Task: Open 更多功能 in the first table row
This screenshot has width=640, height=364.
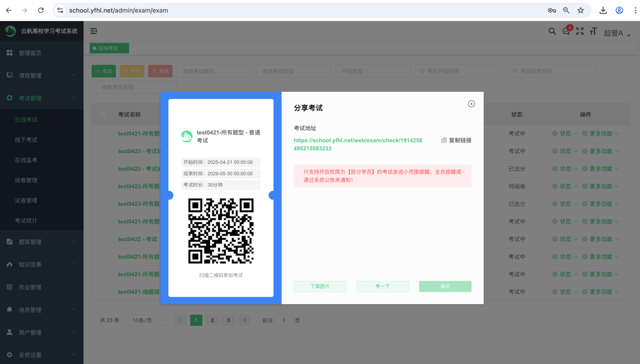Action: click(x=600, y=134)
